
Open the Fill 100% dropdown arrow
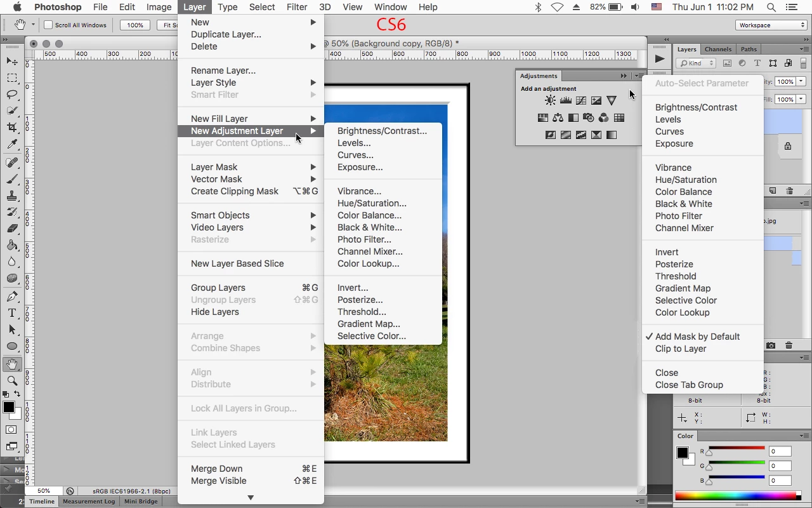point(801,99)
